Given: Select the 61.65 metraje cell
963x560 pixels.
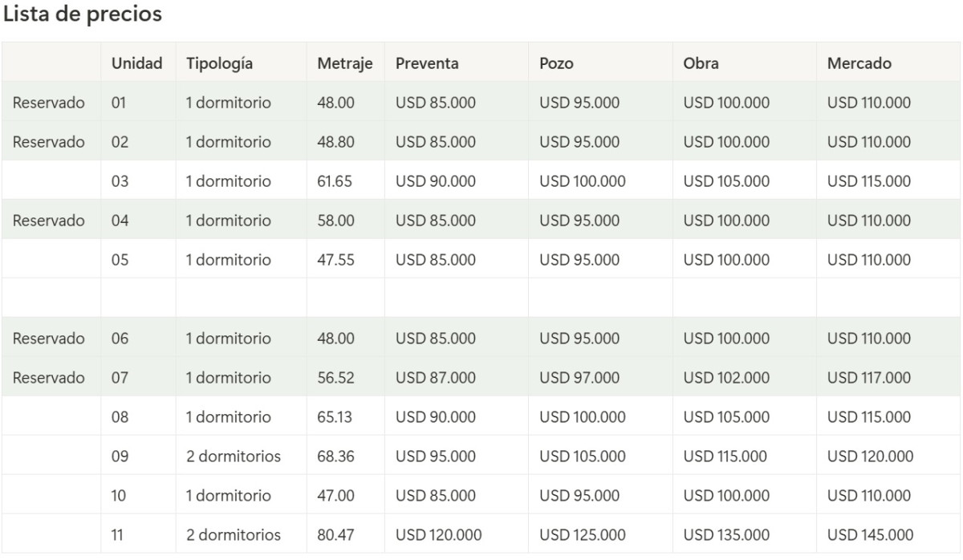Looking at the screenshot, I should coord(335,181).
